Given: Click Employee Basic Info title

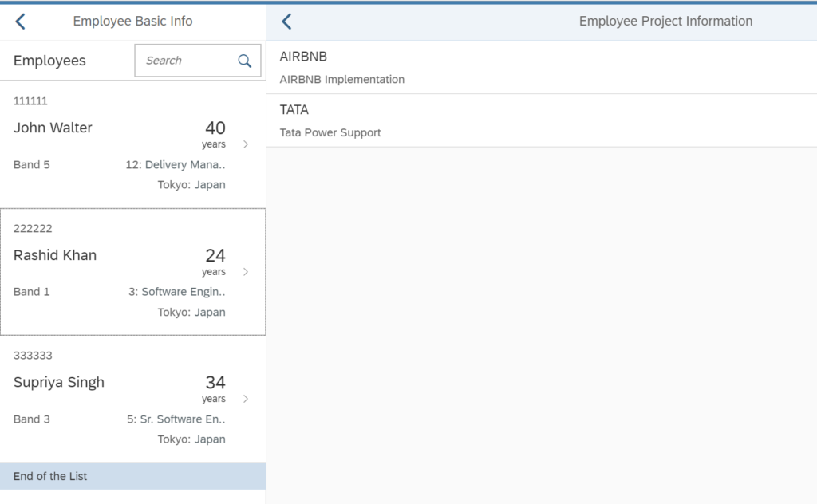Looking at the screenshot, I should click(x=133, y=22).
